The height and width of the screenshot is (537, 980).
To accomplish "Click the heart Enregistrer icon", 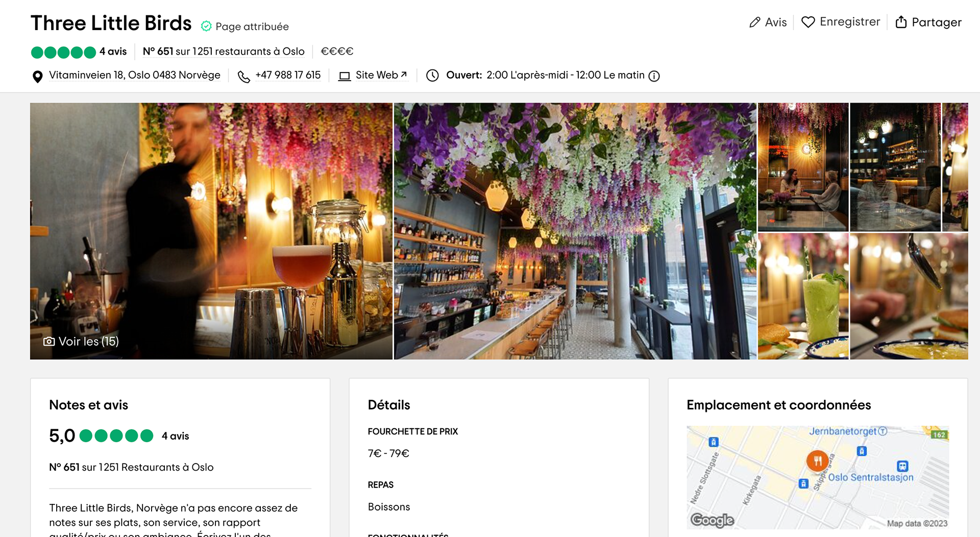I will [x=808, y=22].
